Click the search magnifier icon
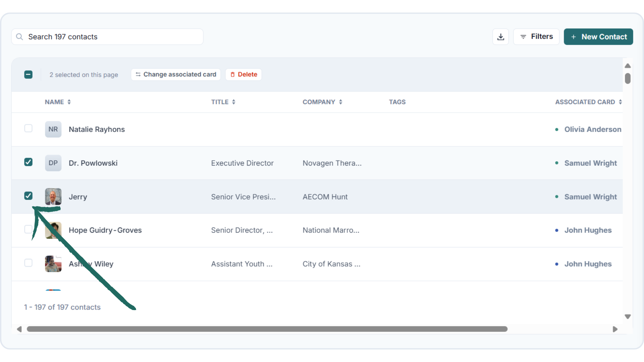Viewport: 644px width, 362px height. 19,37
